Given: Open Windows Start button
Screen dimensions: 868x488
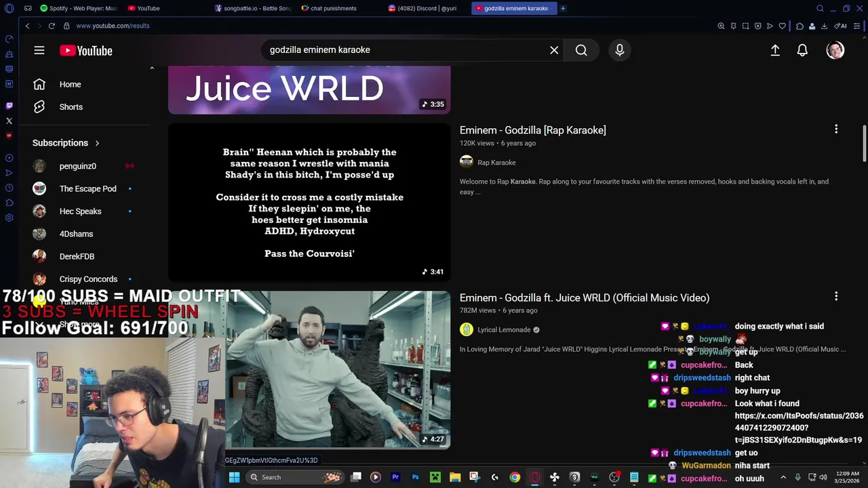Looking at the screenshot, I should coord(234,477).
